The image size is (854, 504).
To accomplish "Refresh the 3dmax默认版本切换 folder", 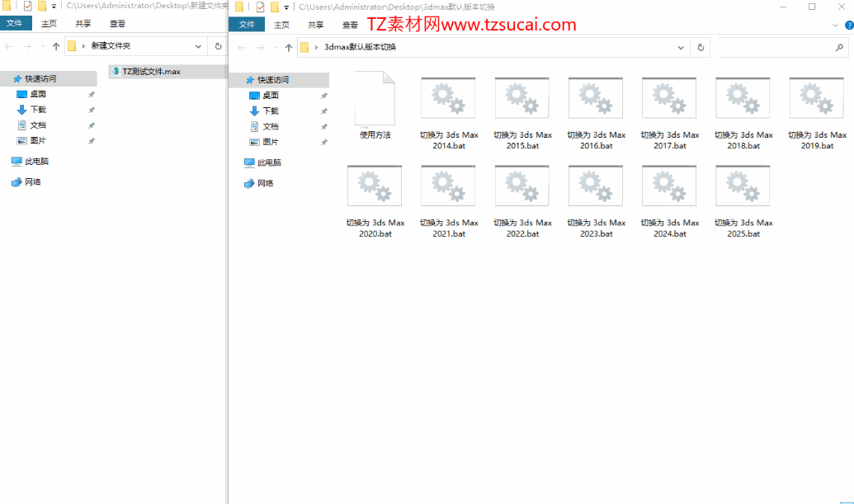I will click(701, 47).
